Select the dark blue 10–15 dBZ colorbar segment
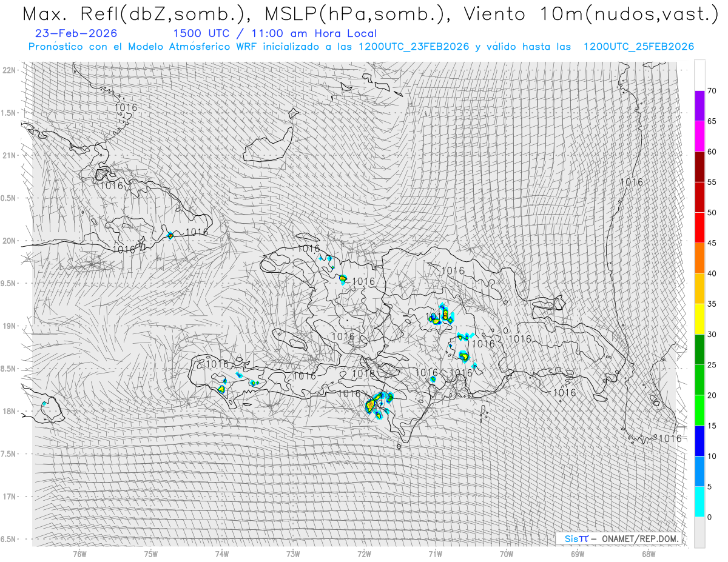The width and height of the screenshot is (728, 562). (699, 441)
